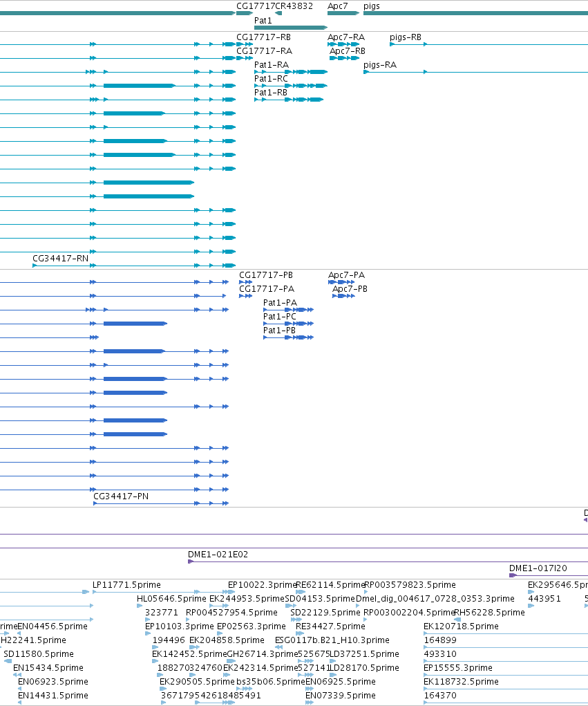Viewport: 588px width, 706px height.
Task: Click the Dmel_dig_004617_0728_0353.3prime label
Action: click(435, 599)
